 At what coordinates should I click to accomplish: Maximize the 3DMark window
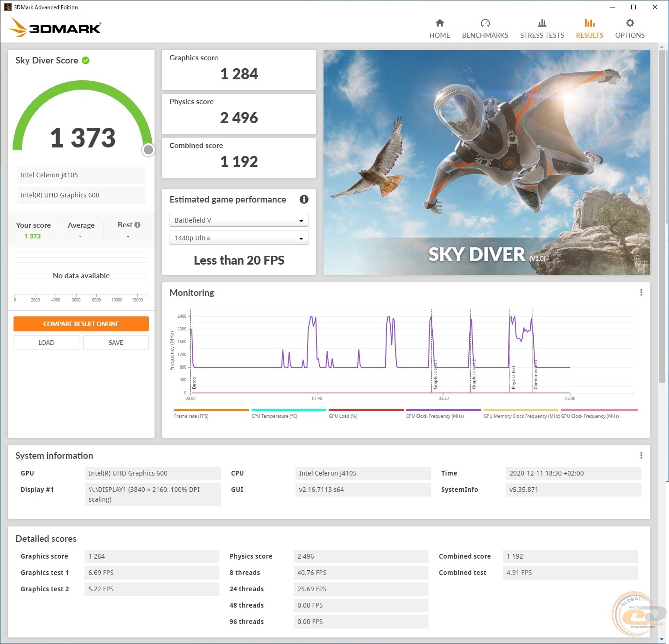[634, 7]
